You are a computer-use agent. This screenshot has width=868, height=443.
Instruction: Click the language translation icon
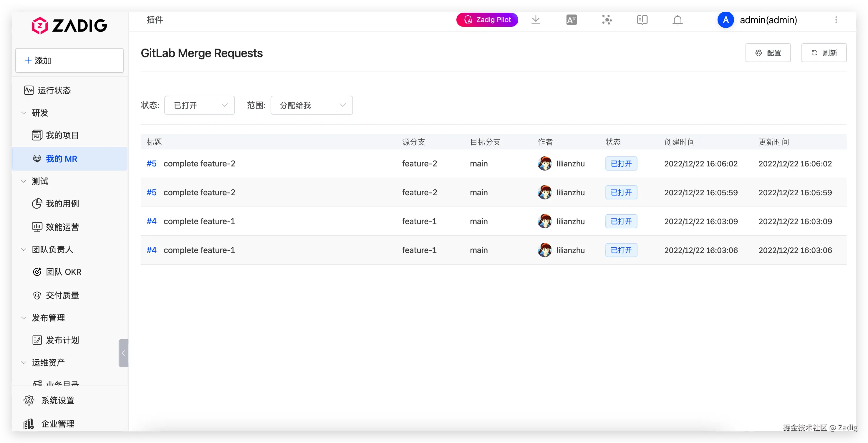pos(572,20)
